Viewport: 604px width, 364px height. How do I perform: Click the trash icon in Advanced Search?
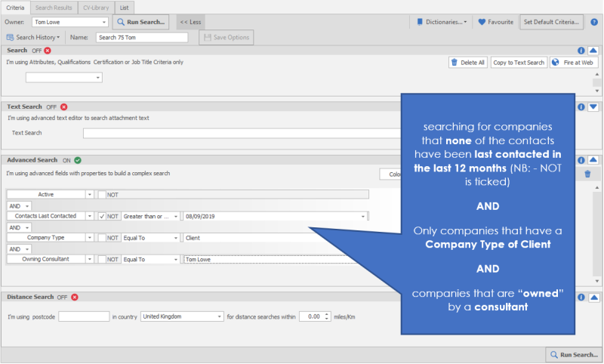(x=587, y=174)
